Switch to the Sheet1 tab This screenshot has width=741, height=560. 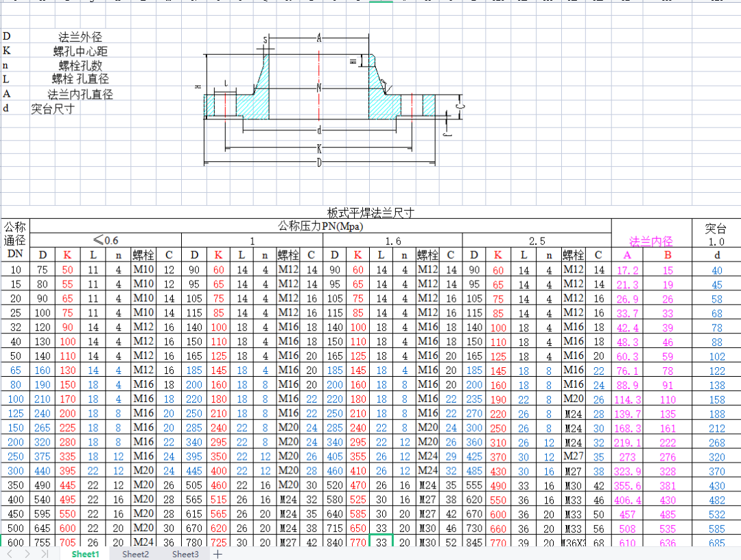(86, 554)
